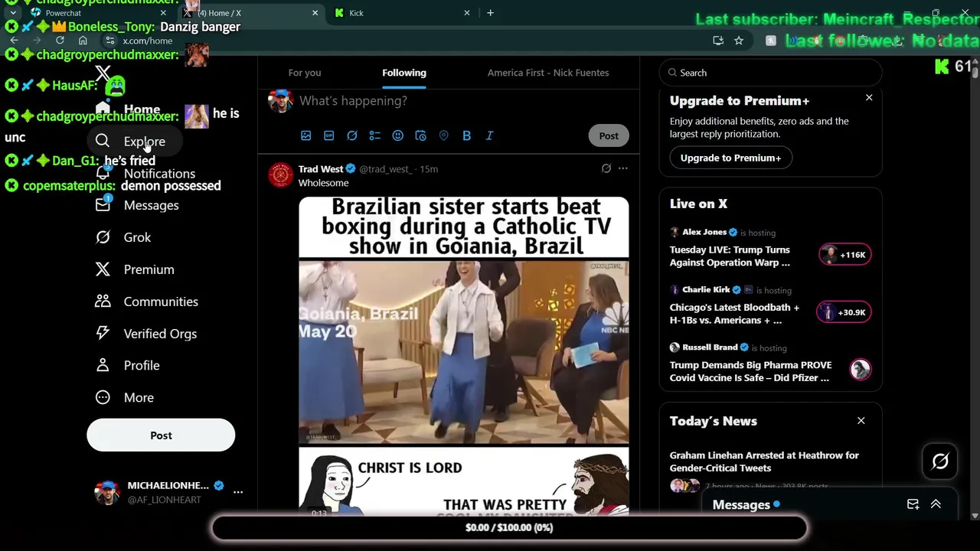Dismiss the Upgrade to Premium+ card
The height and width of the screenshot is (551, 980).
coord(869,98)
